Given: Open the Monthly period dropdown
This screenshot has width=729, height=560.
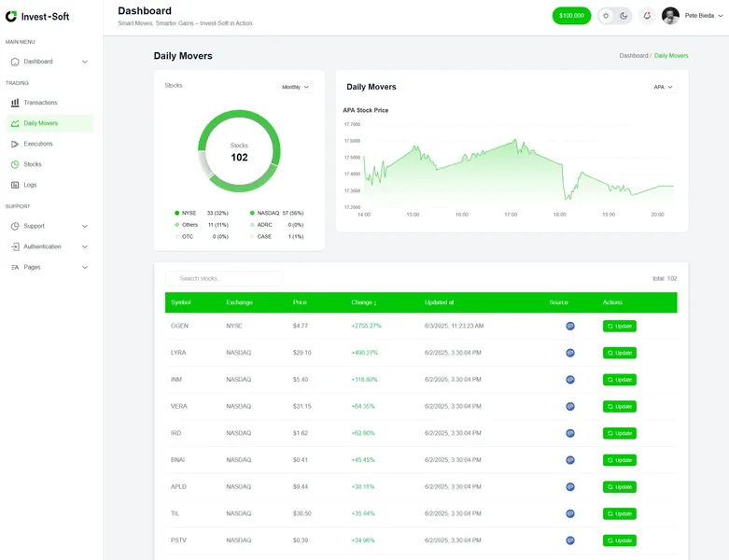Looking at the screenshot, I should (296, 87).
